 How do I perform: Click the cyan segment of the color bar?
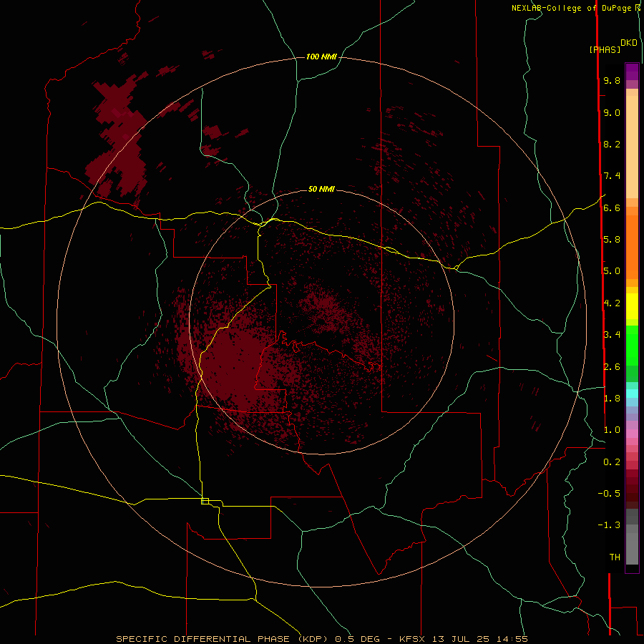(x=632, y=394)
